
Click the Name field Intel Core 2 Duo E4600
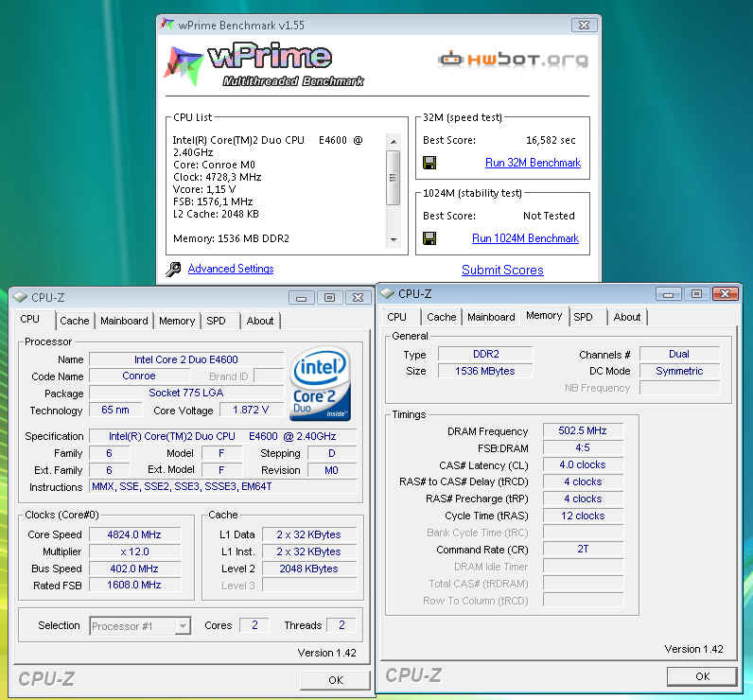186,359
